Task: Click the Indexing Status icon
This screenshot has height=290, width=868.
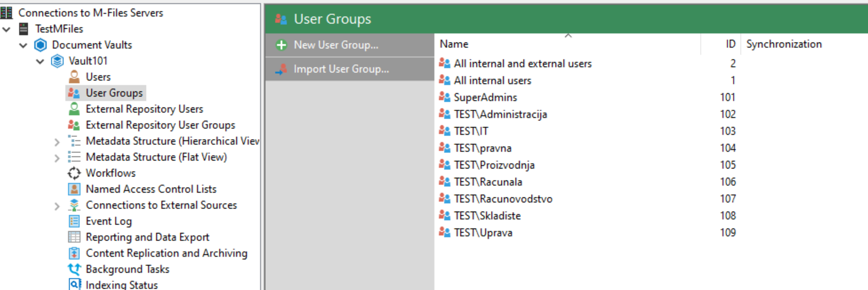Action: click(74, 284)
